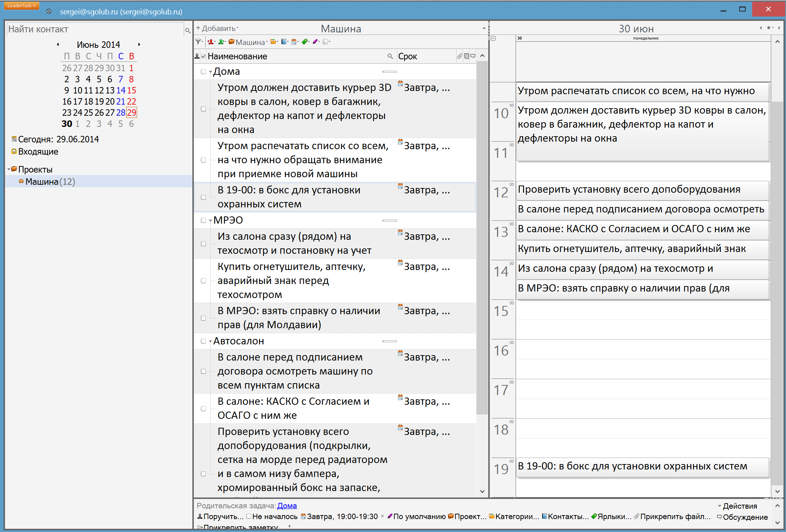Click the priority bar of 'Автосалон' group

(x=389, y=341)
